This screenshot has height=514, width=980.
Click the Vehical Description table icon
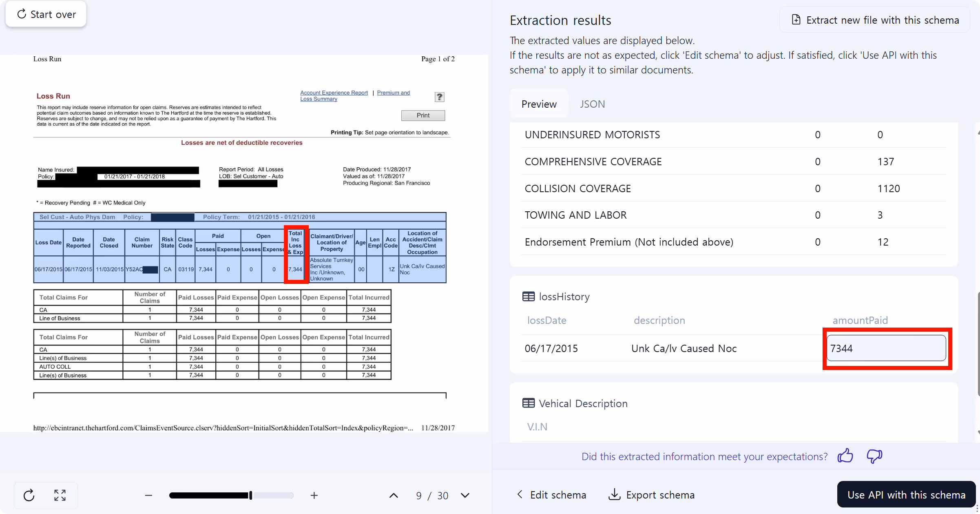coord(529,403)
